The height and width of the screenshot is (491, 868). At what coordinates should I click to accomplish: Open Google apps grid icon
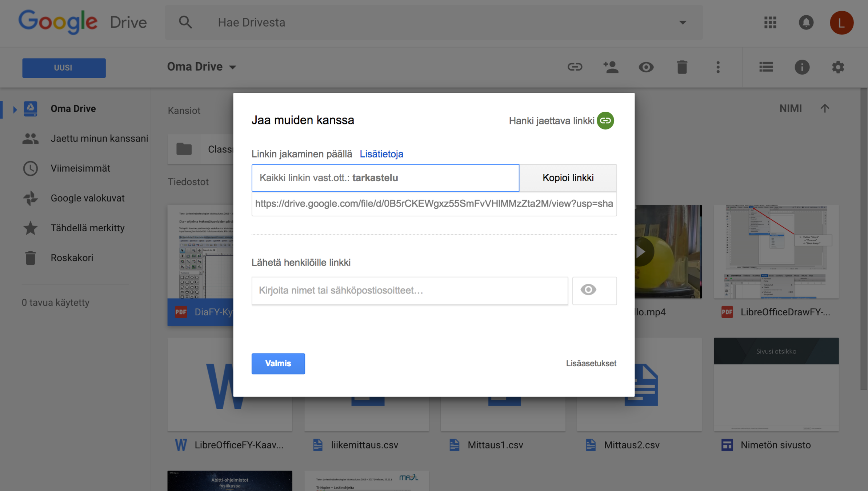770,23
